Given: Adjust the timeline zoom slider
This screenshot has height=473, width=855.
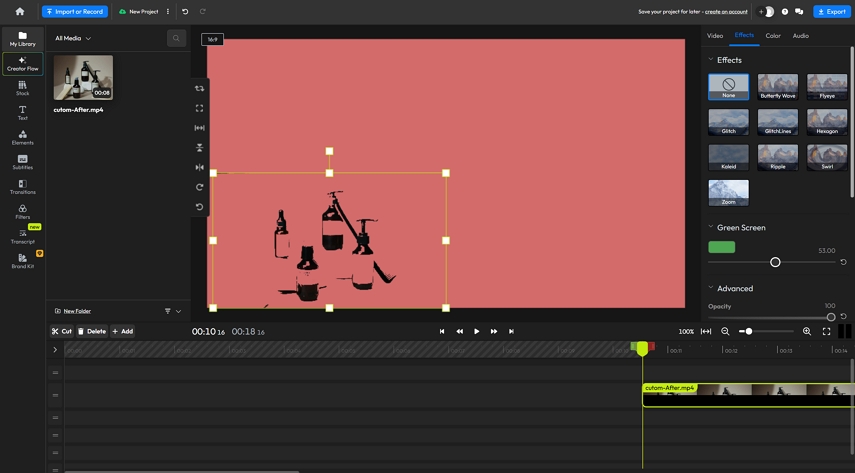Looking at the screenshot, I should tap(749, 331).
